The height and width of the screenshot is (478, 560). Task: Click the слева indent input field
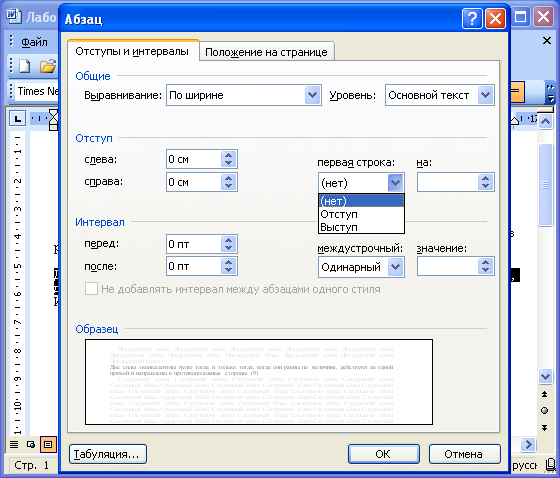point(194,159)
